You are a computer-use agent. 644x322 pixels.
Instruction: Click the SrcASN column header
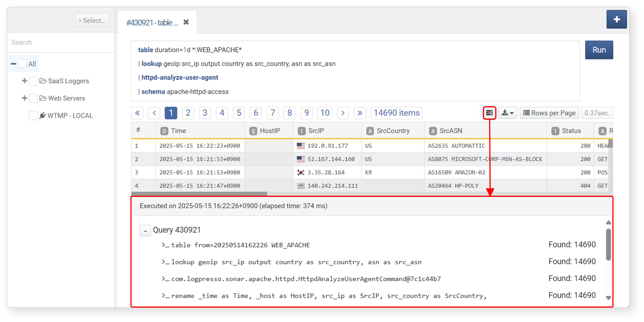pyautogui.click(x=485, y=131)
